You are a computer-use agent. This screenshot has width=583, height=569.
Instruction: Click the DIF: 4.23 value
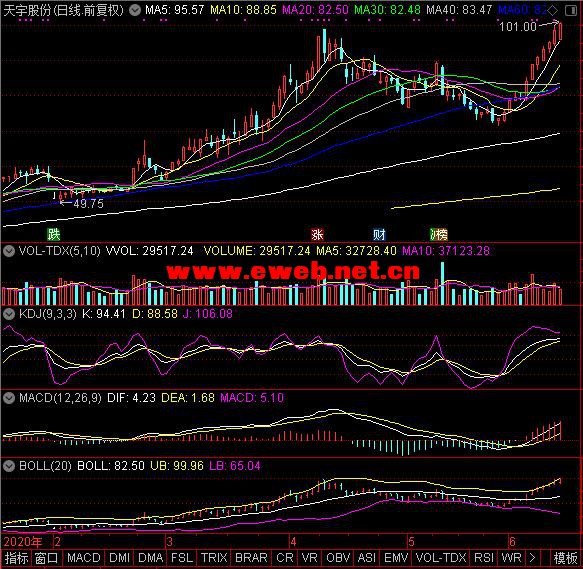pos(131,398)
